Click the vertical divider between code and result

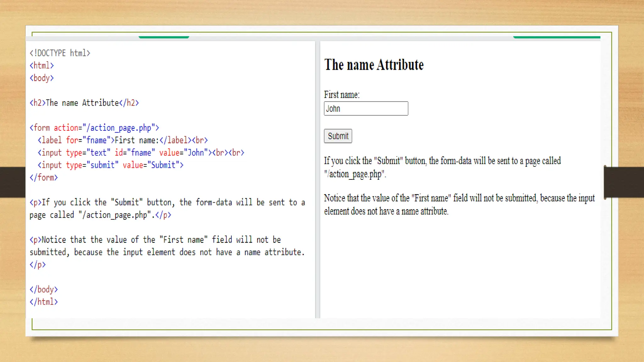click(x=317, y=179)
